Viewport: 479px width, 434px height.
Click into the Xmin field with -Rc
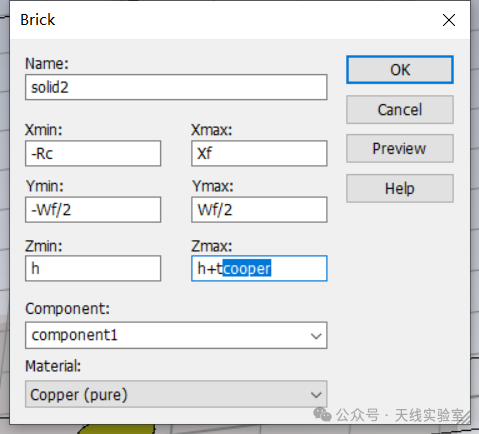(x=93, y=153)
